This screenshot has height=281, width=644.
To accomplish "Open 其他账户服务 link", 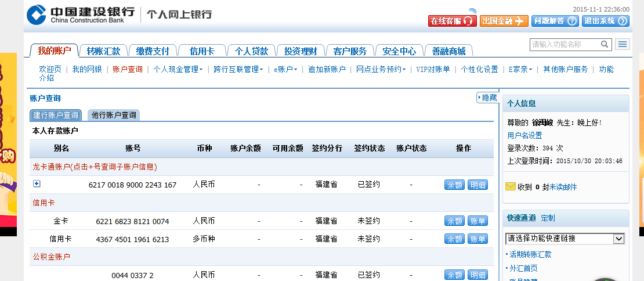I will coord(566,70).
